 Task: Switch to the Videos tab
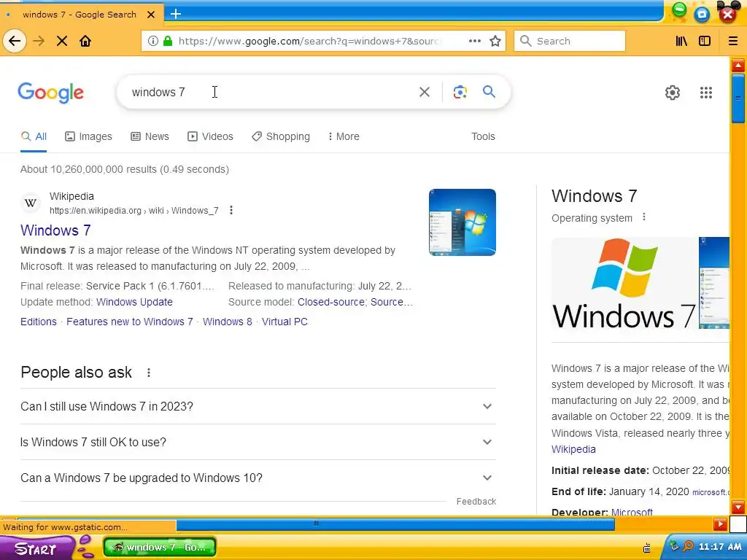(211, 136)
